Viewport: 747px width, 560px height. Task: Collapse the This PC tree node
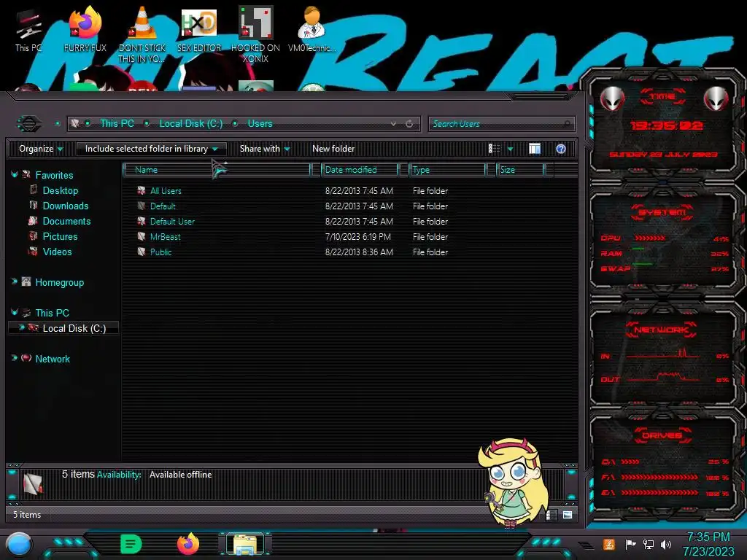click(x=15, y=312)
